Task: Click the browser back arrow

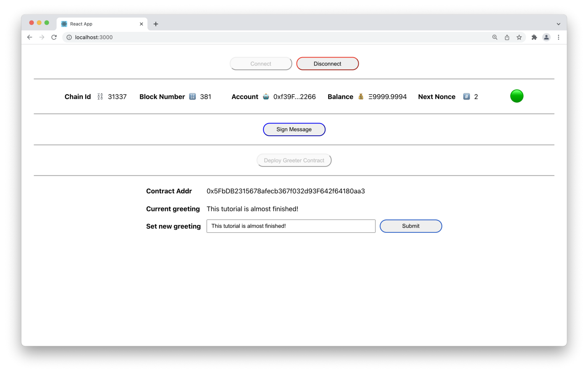Action: click(x=29, y=37)
